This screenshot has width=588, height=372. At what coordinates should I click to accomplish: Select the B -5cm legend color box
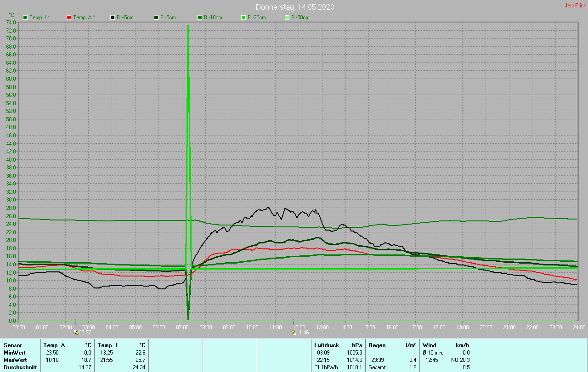pos(156,17)
